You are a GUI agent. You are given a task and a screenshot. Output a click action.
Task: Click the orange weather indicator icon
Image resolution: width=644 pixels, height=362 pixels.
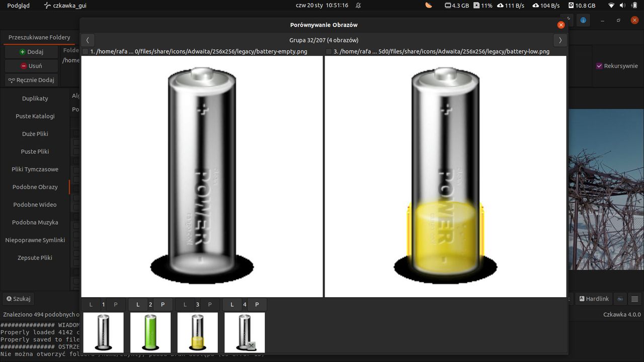click(x=429, y=6)
